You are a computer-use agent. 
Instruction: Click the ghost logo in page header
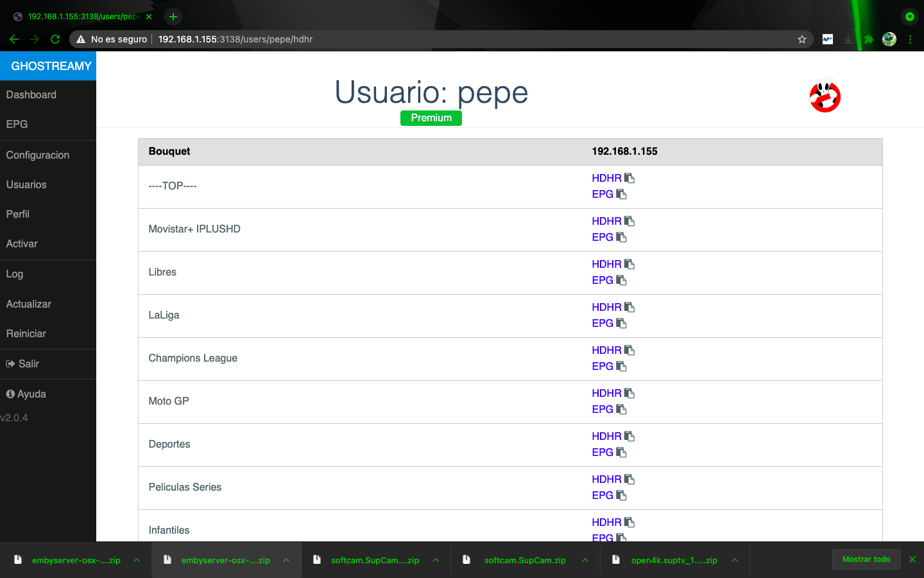coord(825,96)
